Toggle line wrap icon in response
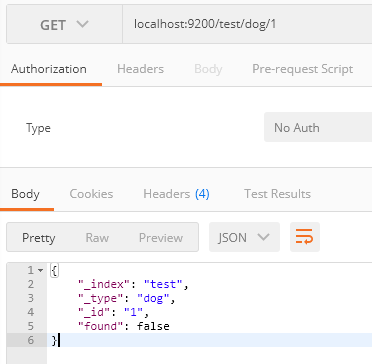The width and height of the screenshot is (372, 364). click(x=305, y=237)
